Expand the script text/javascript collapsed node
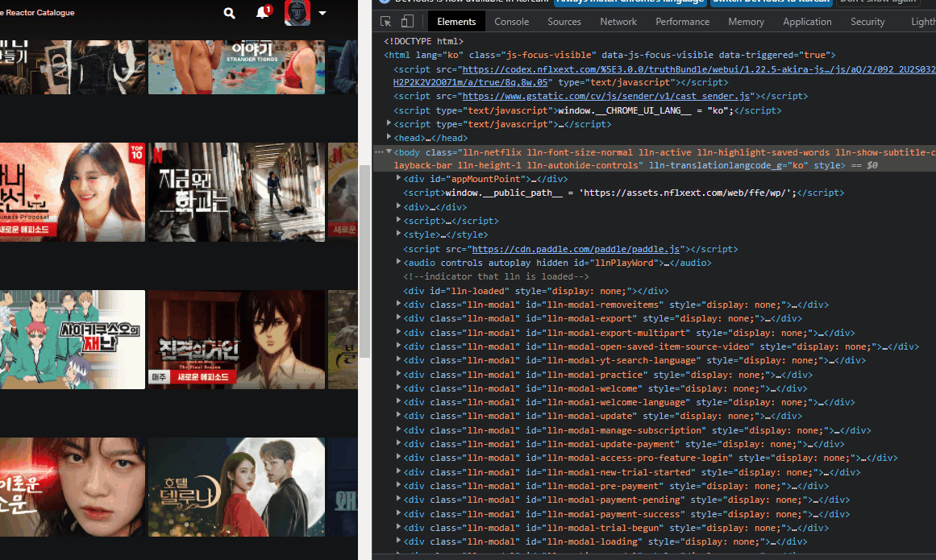 (389, 123)
